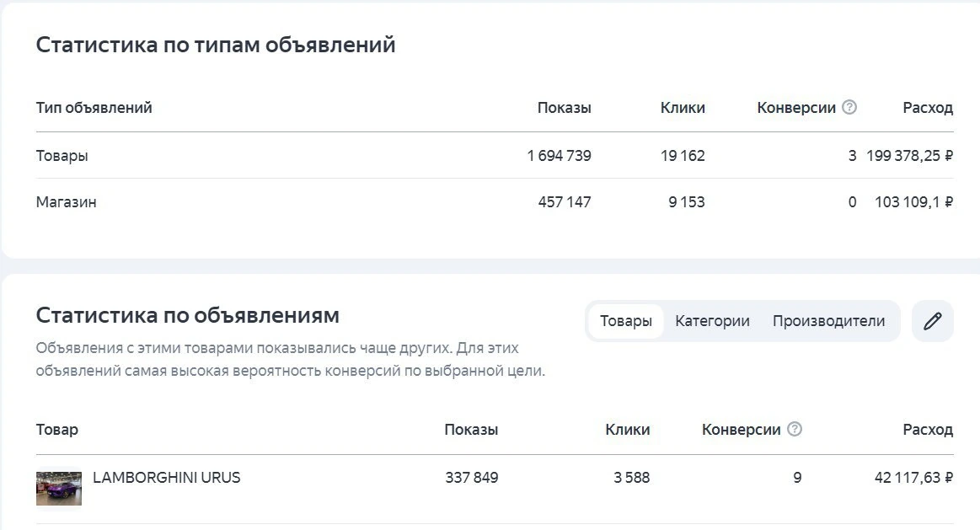Switch to the Товары tab
The image size is (980, 530).
point(625,321)
